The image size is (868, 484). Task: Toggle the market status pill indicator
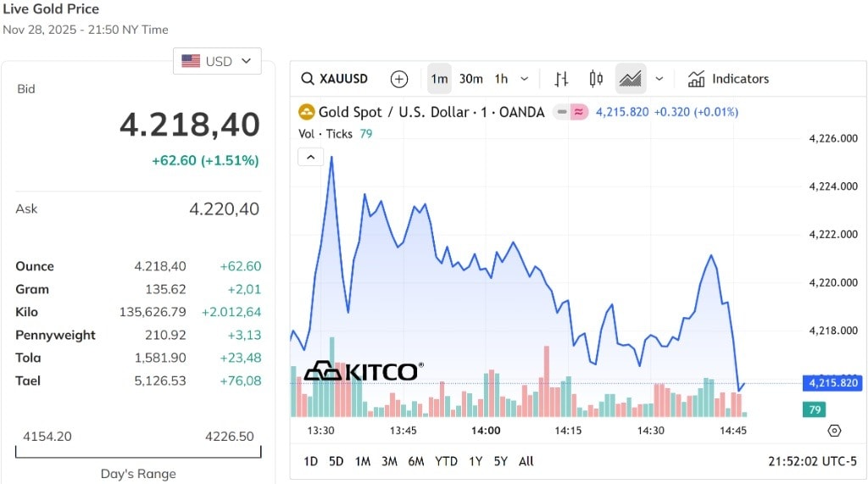tap(570, 112)
